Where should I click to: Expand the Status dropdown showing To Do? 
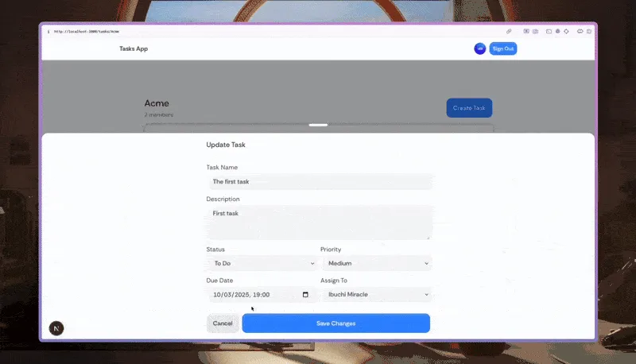pos(261,263)
